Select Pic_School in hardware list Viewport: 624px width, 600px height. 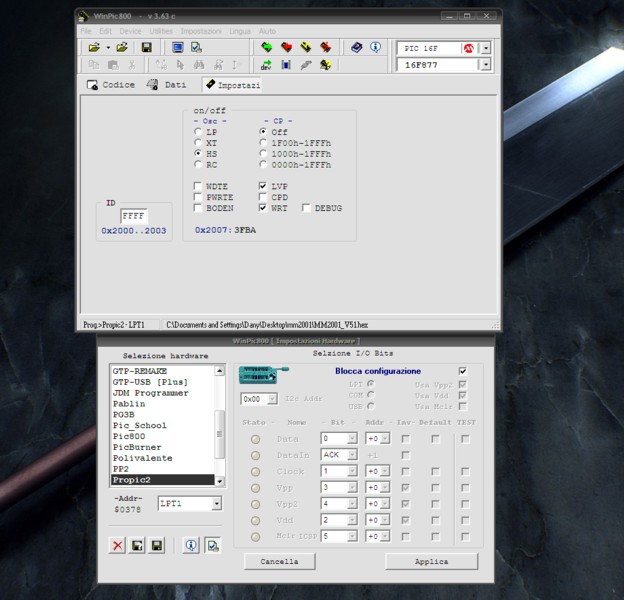[140, 425]
